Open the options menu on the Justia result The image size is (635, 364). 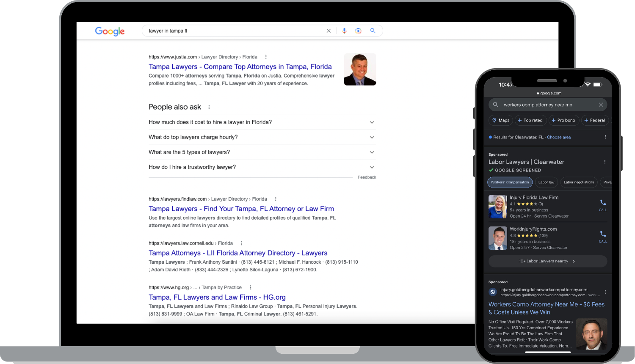point(265,57)
